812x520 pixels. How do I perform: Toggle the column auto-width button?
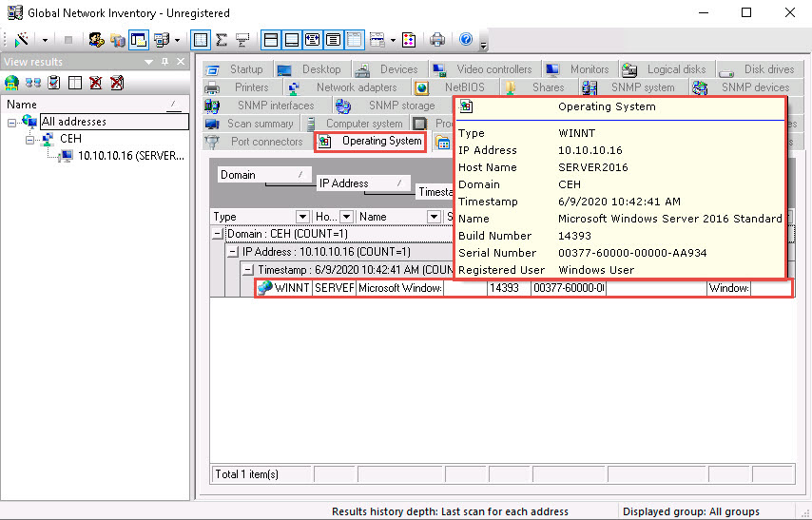coord(312,39)
